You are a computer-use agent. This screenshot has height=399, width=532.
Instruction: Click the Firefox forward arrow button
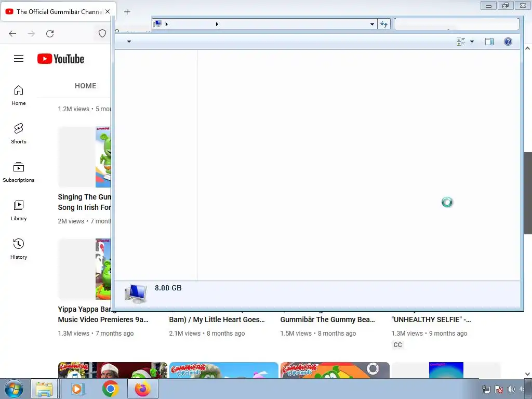31,34
